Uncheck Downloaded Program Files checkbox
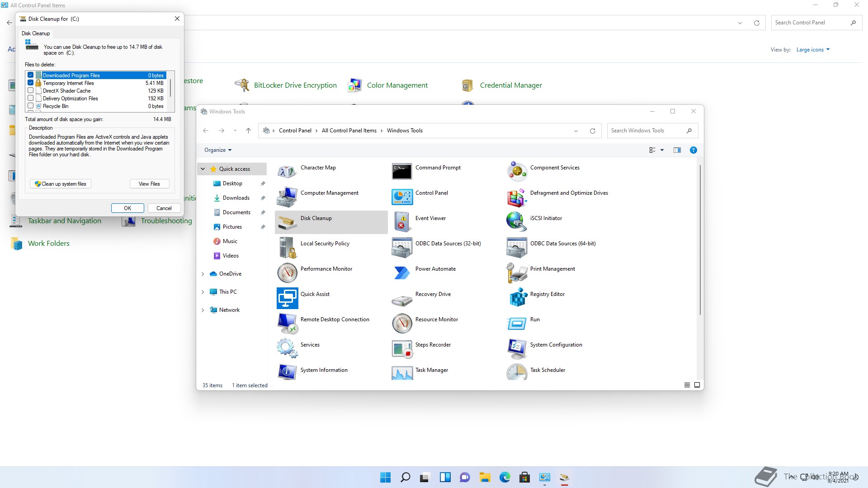This screenshot has width=868, height=488. [31, 75]
